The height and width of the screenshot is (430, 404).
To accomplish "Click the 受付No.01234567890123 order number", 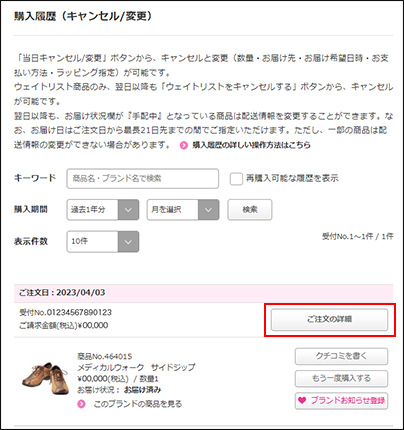I will (65, 312).
